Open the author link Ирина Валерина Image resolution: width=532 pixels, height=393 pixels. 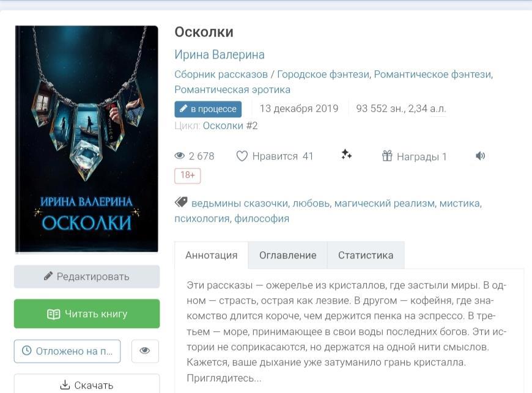(x=220, y=54)
